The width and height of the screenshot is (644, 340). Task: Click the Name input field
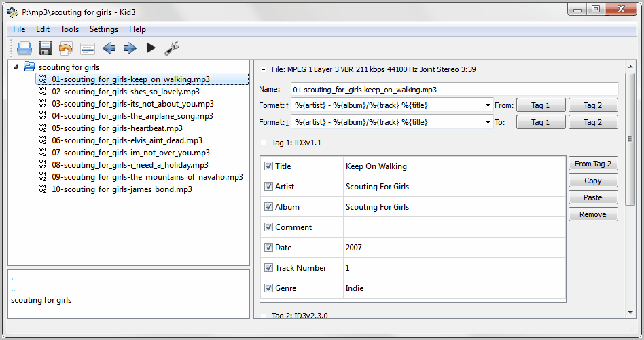454,90
